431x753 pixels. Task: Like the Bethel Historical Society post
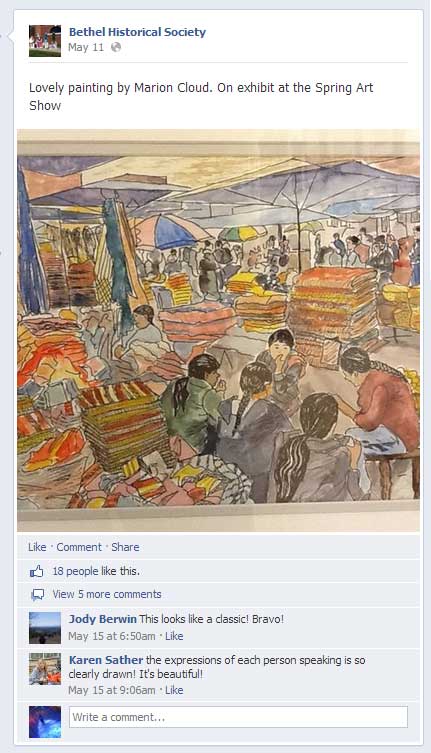tap(37, 547)
